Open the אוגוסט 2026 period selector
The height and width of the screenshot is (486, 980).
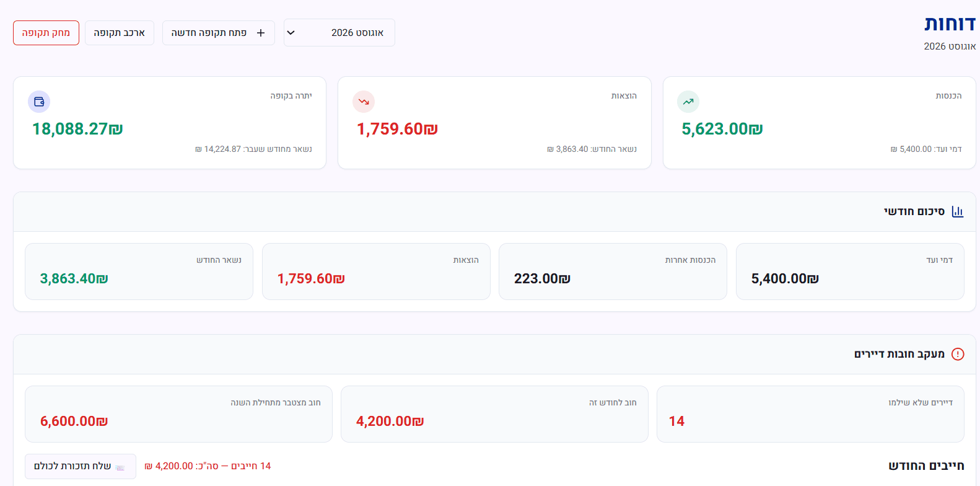[339, 33]
